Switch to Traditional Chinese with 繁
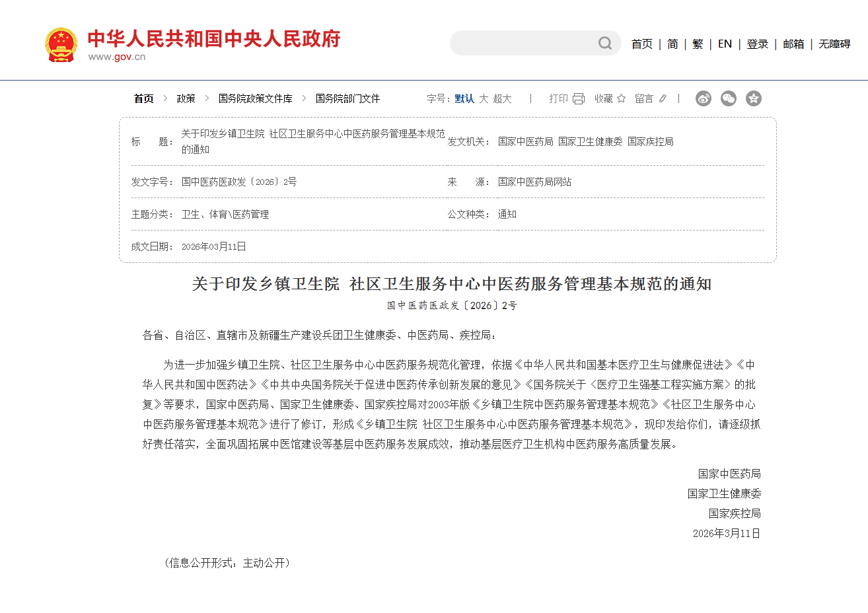Screen dimensions: 868x613 (698, 44)
